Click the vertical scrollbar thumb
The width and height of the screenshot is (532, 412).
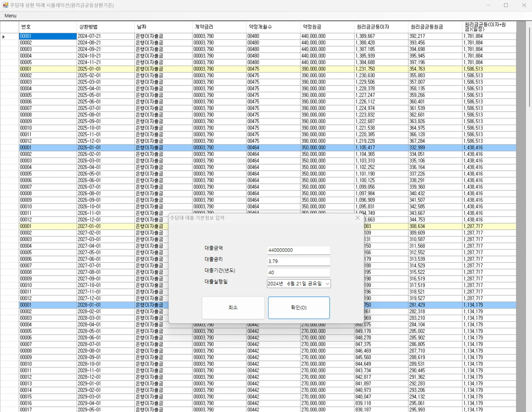tap(529, 67)
